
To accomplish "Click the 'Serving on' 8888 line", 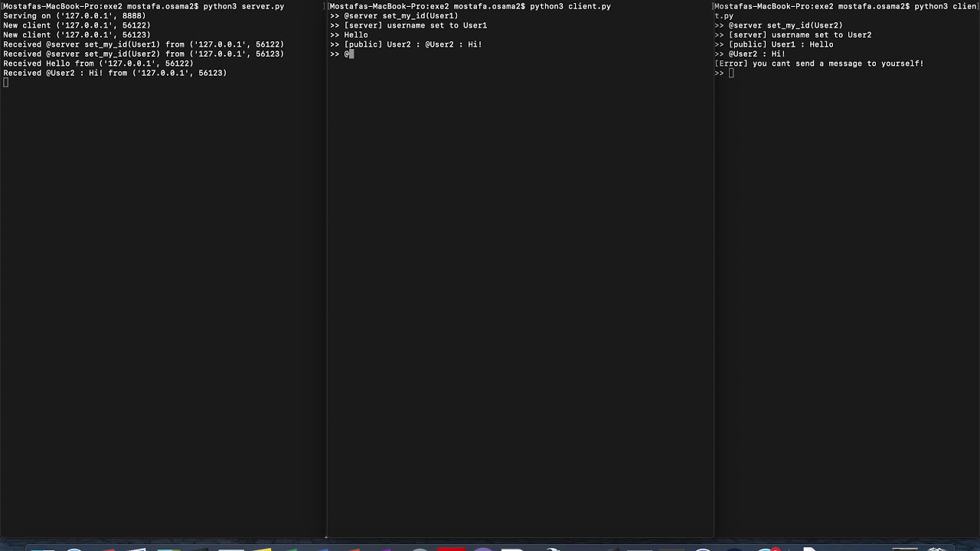I will point(74,16).
